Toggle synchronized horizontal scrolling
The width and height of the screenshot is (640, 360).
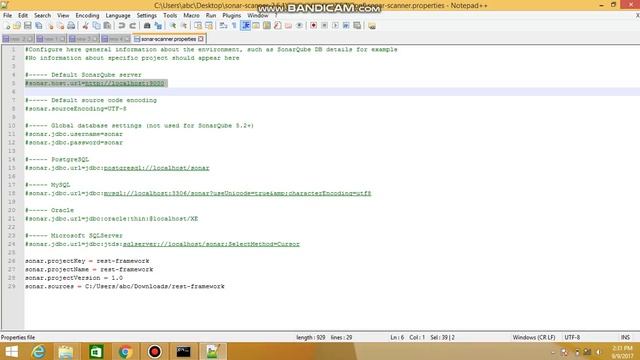[x=209, y=26]
